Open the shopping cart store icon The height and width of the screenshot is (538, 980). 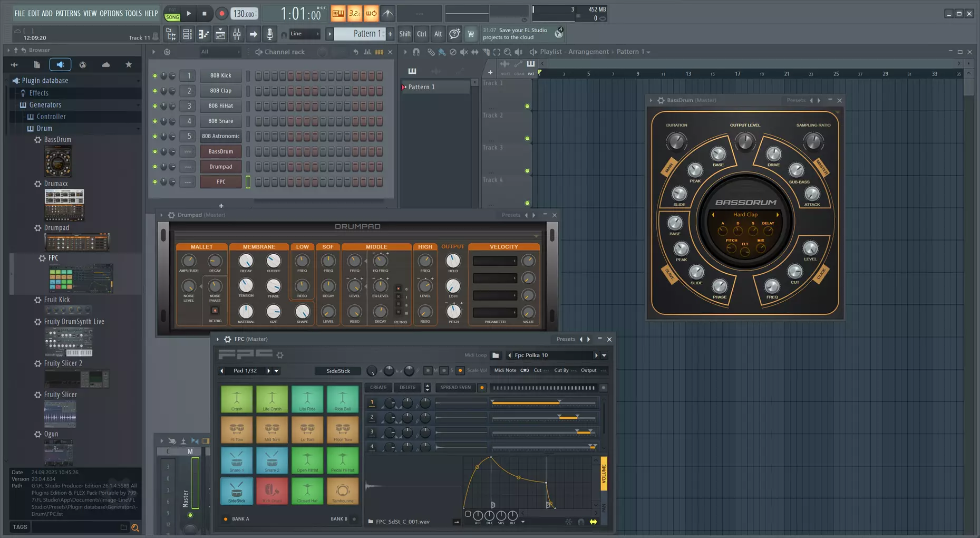[471, 34]
